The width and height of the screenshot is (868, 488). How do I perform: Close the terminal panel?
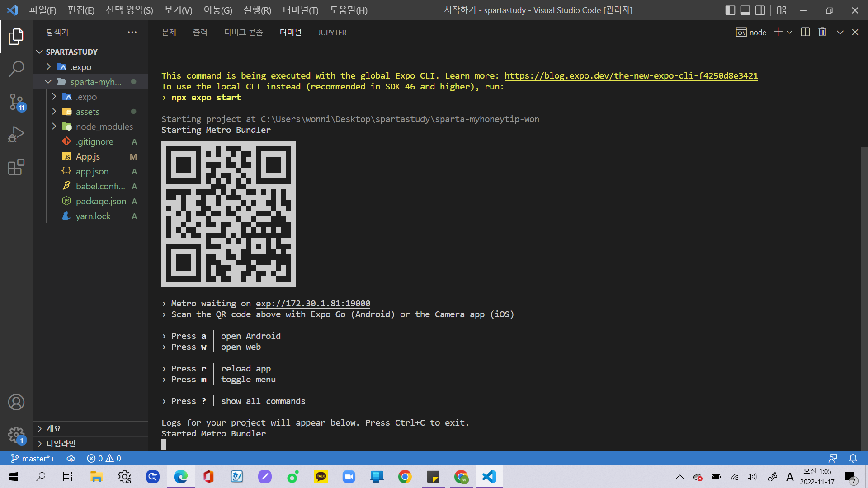coord(855,32)
